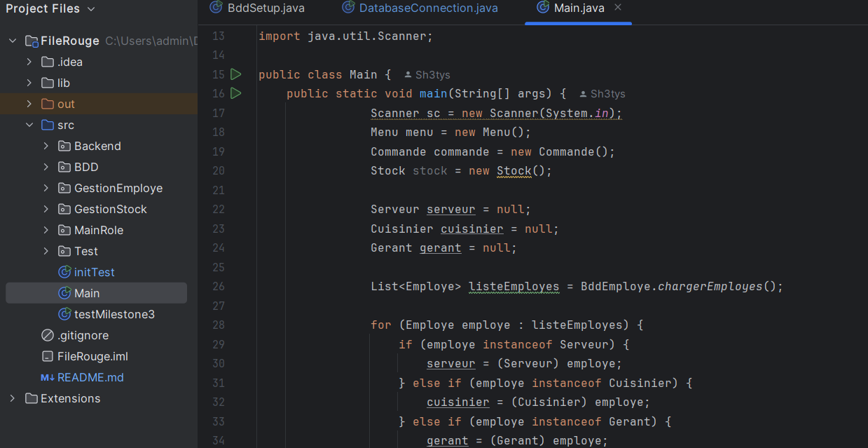Image resolution: width=868 pixels, height=448 pixels.
Task: Click the author icon beside class Main
Action: click(408, 75)
